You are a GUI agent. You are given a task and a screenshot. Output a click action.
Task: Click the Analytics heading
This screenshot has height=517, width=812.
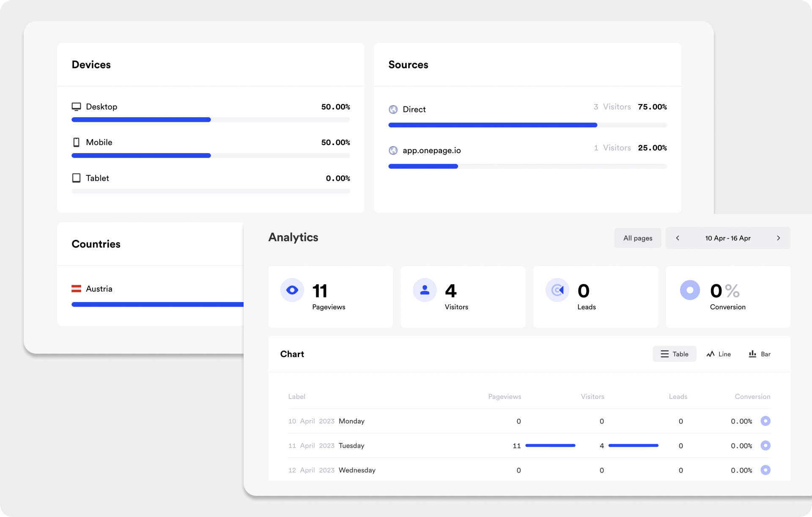293,237
